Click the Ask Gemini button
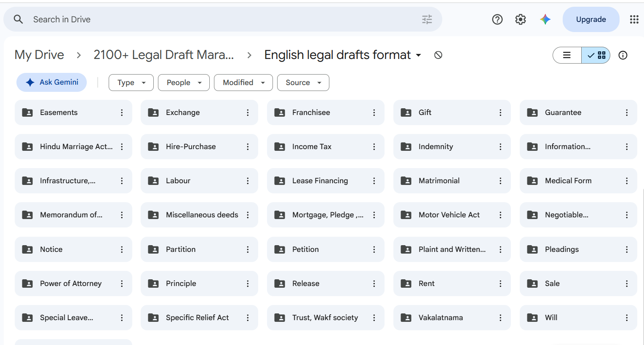Viewport: 644px width, 345px height. (51, 82)
